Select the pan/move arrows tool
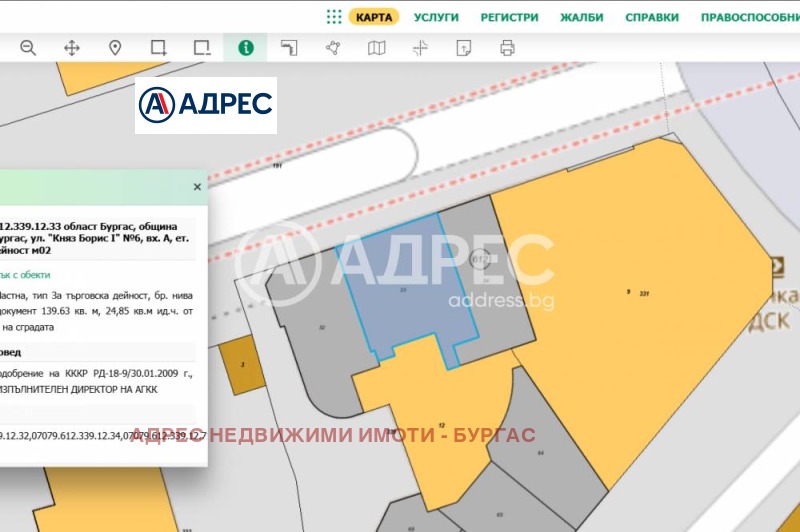The height and width of the screenshot is (532, 800). [x=71, y=48]
